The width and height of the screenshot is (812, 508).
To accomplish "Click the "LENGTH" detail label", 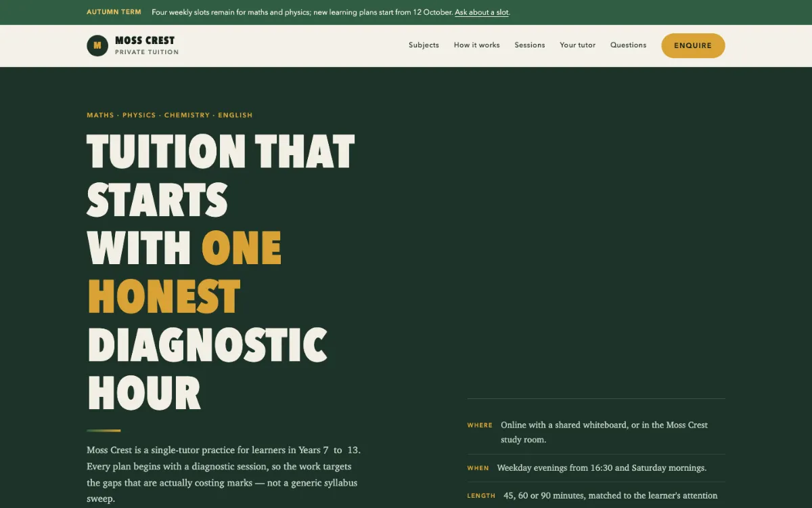I will coord(481,496).
